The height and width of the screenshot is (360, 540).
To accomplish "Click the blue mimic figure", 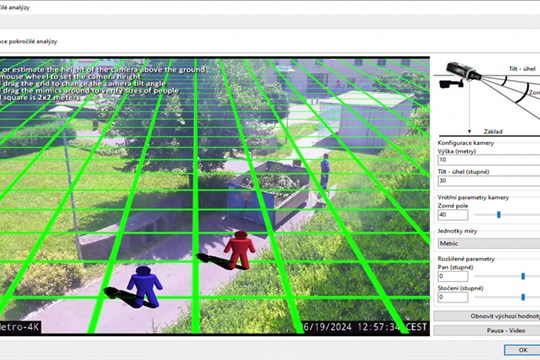I will [145, 286].
